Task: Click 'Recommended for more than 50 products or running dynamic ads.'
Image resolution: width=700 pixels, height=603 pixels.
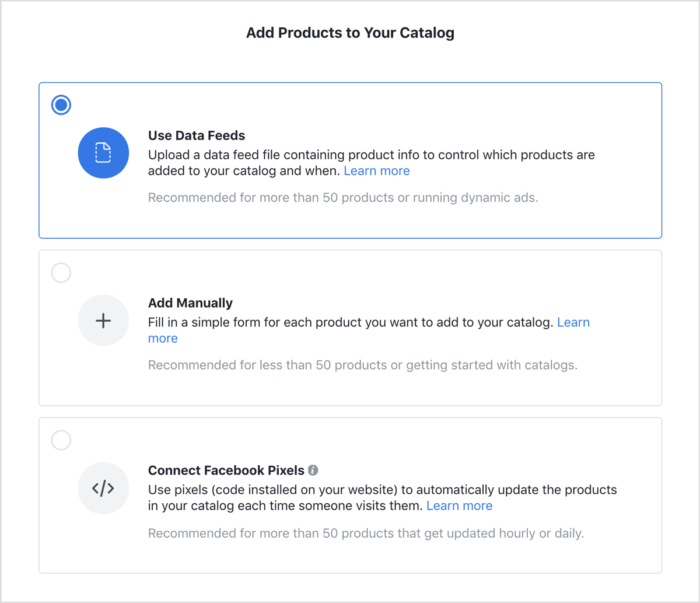Action: tap(343, 198)
